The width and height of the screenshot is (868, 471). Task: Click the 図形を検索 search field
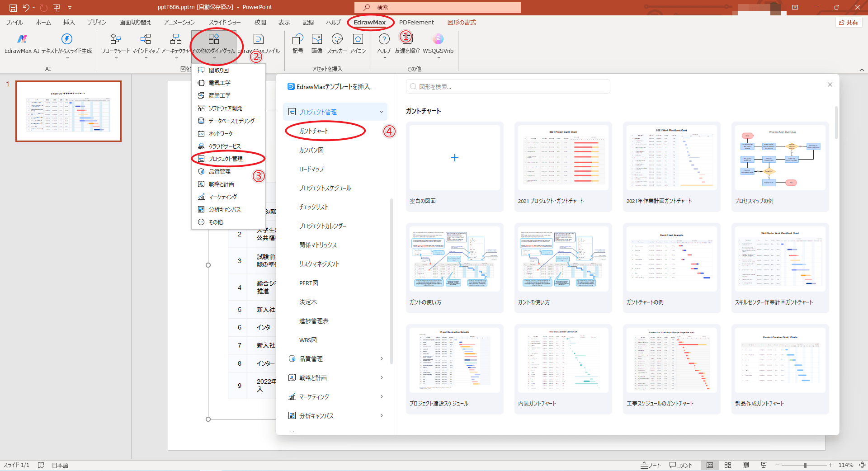[x=508, y=86]
